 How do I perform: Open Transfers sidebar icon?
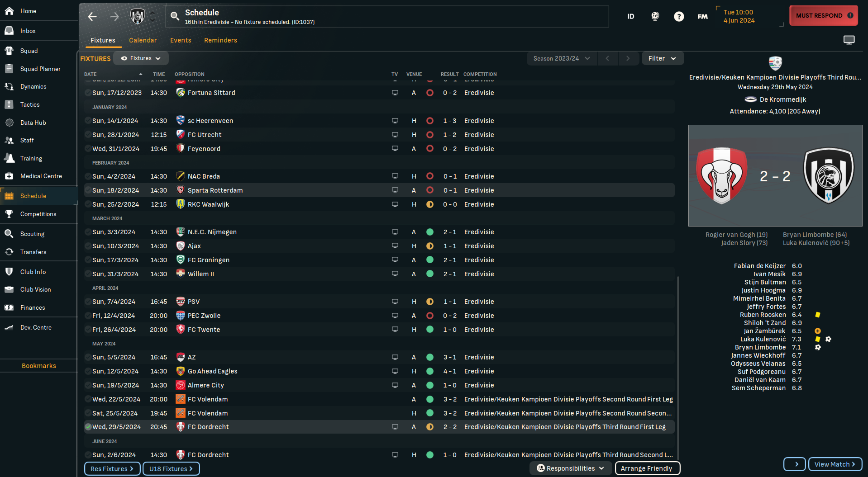click(x=9, y=252)
